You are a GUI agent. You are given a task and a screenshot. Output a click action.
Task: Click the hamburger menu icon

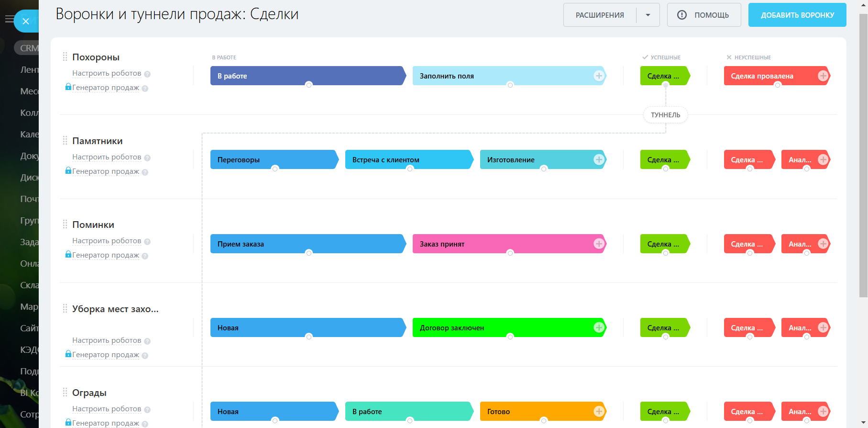(x=9, y=19)
